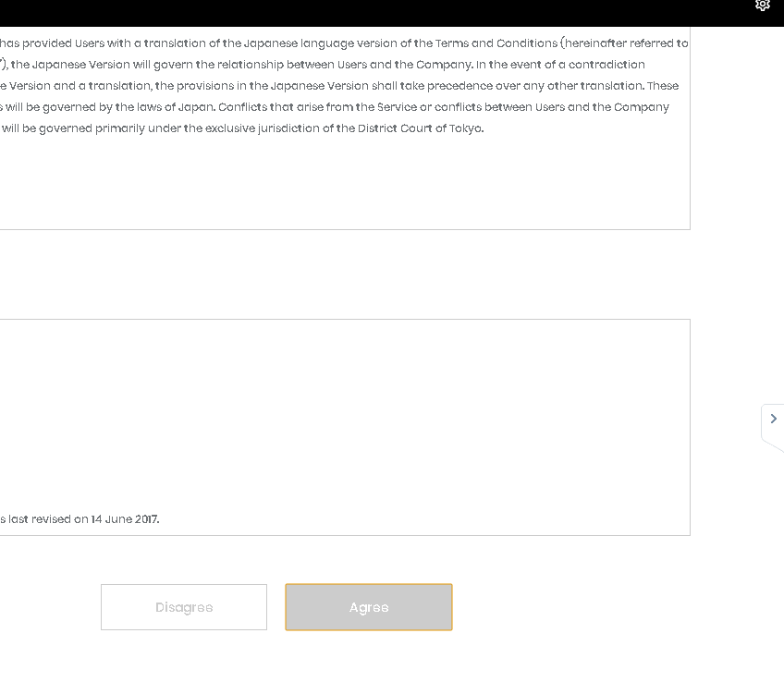Viewport: 784px width, 682px height.
Task: Click the '(hereinafter referred to' text
Action: [624, 43]
